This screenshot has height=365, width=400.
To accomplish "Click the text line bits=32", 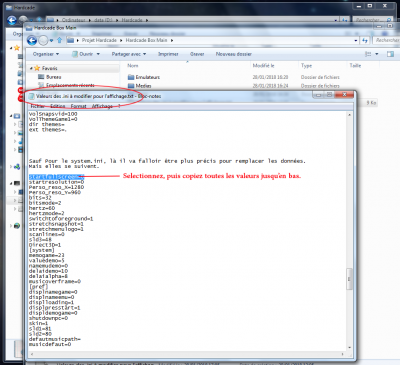I will pos(40,198).
